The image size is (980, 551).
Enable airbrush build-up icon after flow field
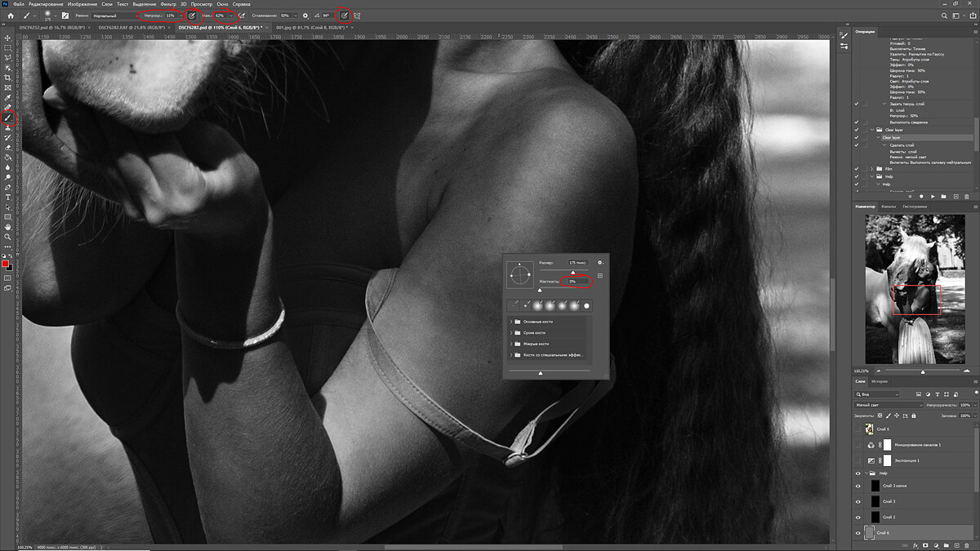[242, 15]
